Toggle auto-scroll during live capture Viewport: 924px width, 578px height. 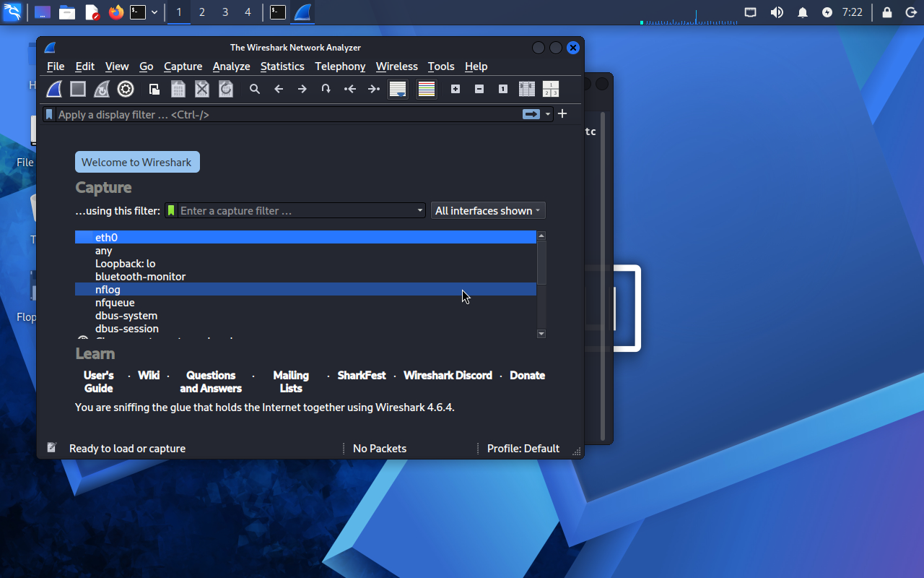398,89
